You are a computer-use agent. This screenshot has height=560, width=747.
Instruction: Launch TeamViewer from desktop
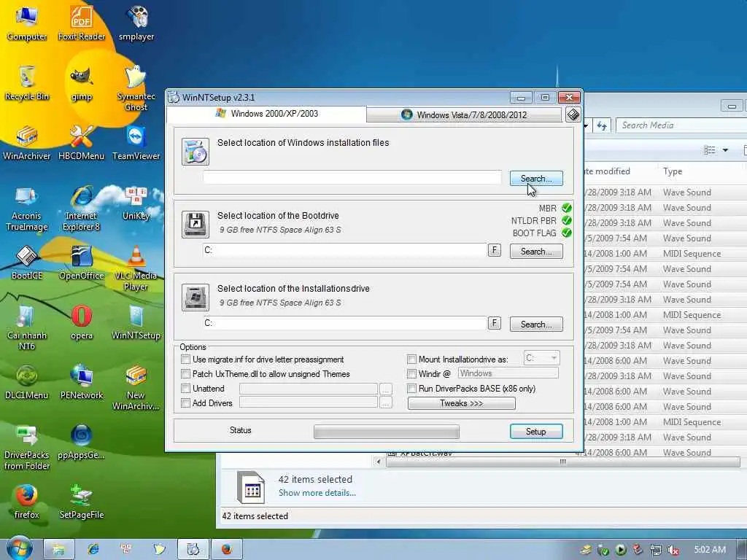[136, 143]
